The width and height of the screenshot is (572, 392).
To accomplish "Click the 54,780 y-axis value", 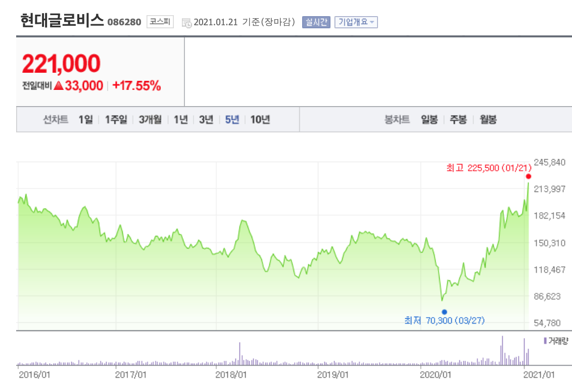I will tap(547, 323).
